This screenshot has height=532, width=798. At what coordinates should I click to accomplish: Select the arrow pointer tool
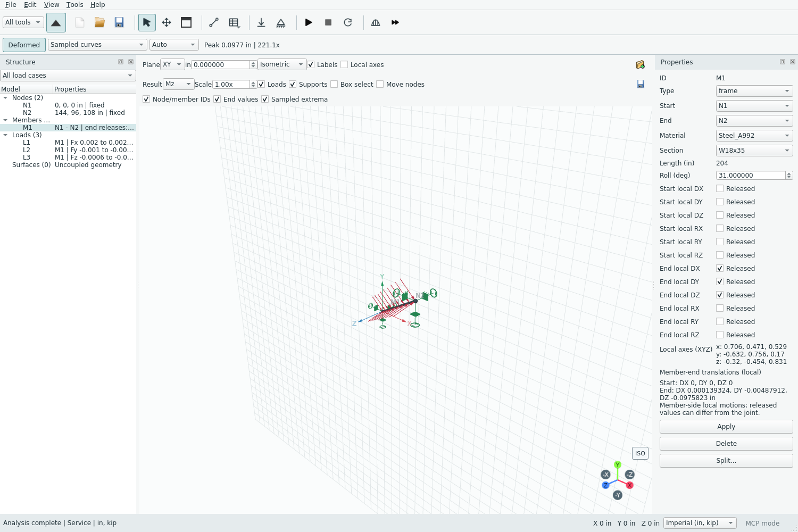(x=147, y=22)
